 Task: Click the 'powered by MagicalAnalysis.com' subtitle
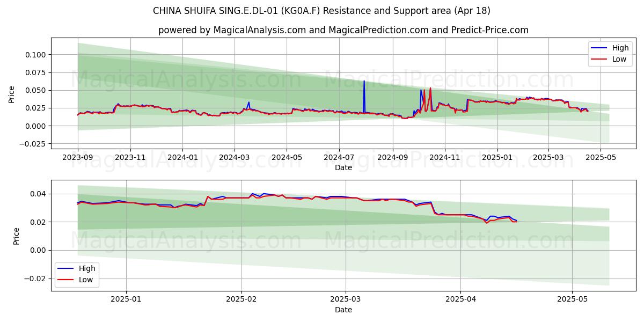[x=343, y=30]
